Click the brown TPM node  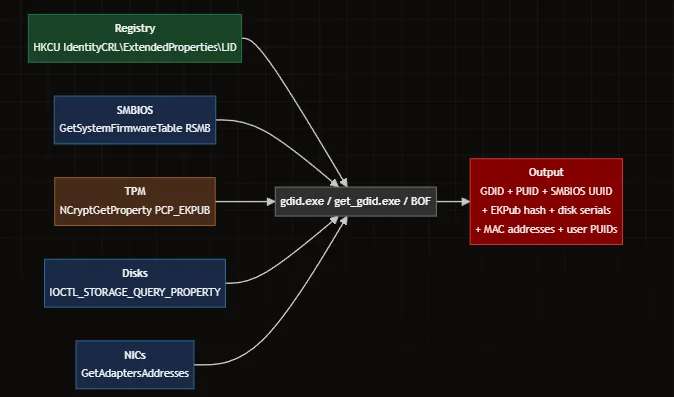tap(135, 201)
